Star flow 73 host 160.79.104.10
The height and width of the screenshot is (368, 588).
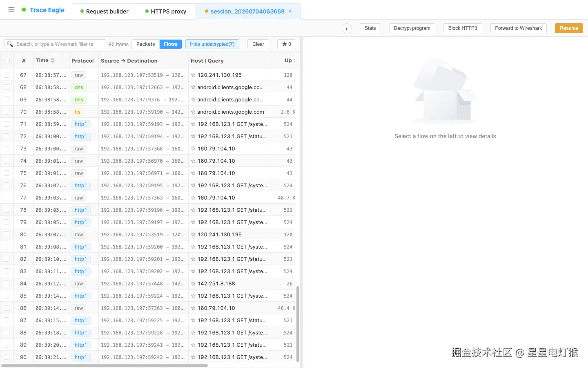coord(193,149)
